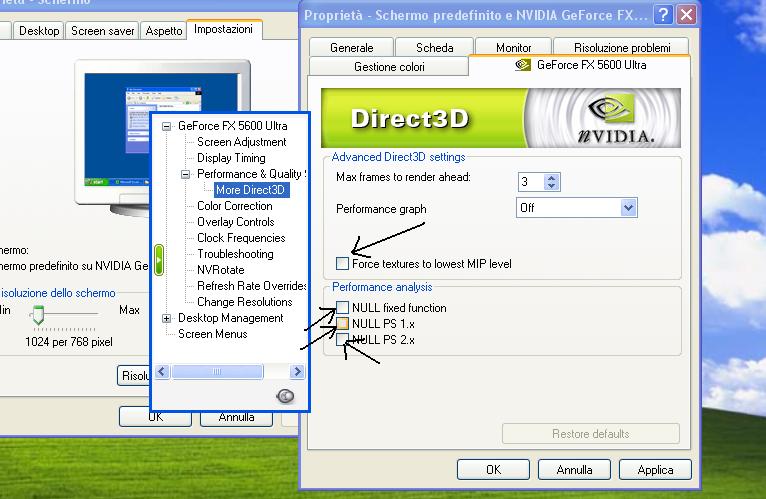Click the NVIDIA logo banner image

[501, 118]
